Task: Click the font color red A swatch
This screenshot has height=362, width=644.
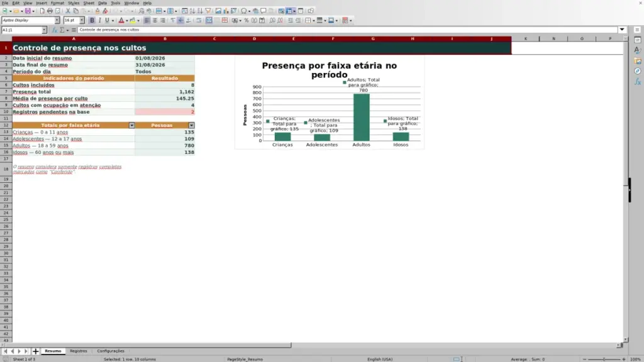Action: click(121, 20)
